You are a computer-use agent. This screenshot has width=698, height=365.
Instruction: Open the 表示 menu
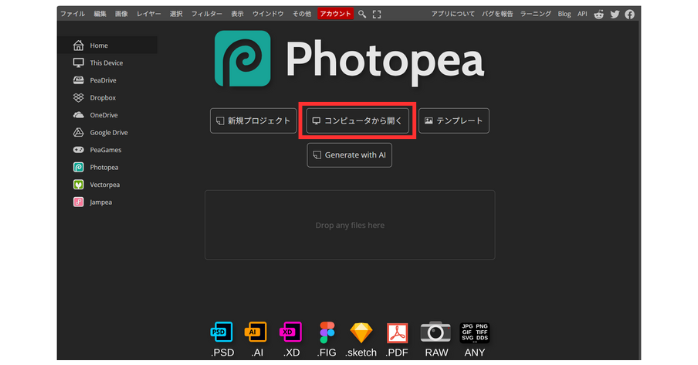(237, 14)
